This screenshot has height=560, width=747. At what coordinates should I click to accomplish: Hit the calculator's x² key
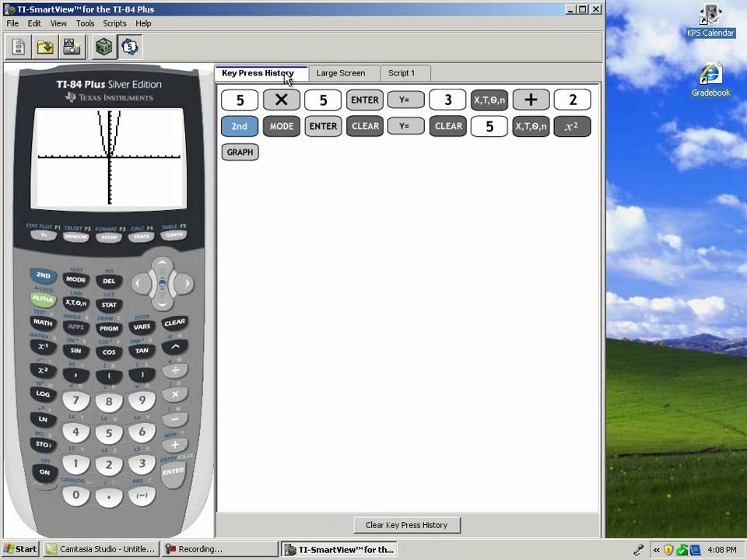tap(43, 370)
